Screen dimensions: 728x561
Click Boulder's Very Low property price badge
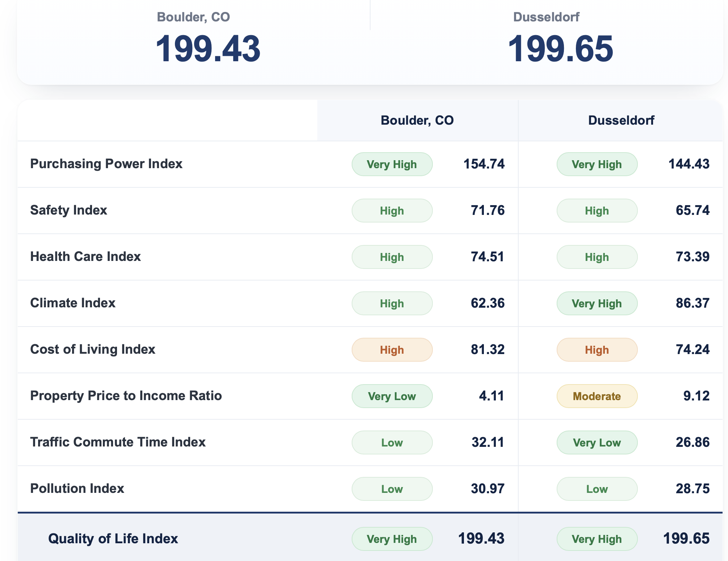tap(392, 396)
